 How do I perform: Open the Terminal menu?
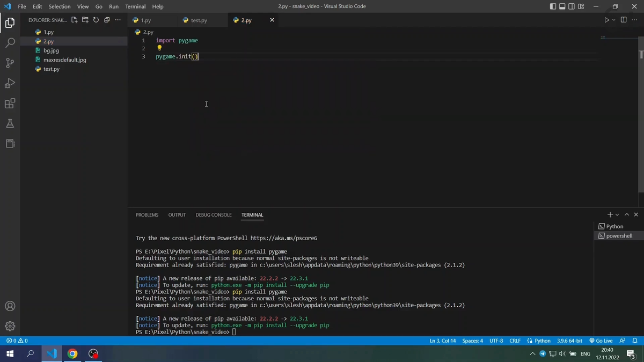[135, 6]
